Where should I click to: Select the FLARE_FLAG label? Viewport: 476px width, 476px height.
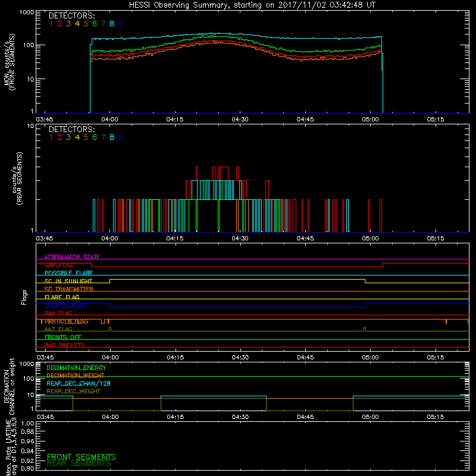[x=62, y=297]
